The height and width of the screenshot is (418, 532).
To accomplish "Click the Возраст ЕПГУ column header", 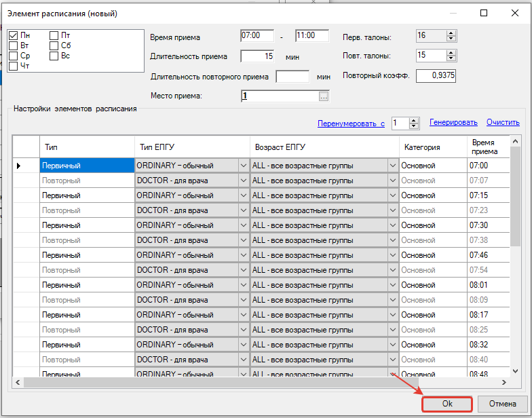I will coord(324,147).
